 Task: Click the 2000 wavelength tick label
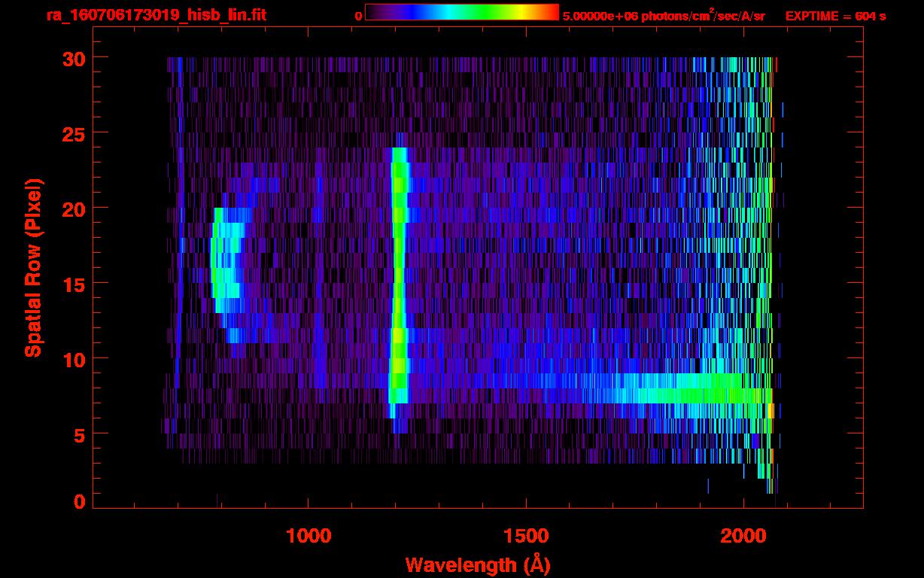pos(743,536)
